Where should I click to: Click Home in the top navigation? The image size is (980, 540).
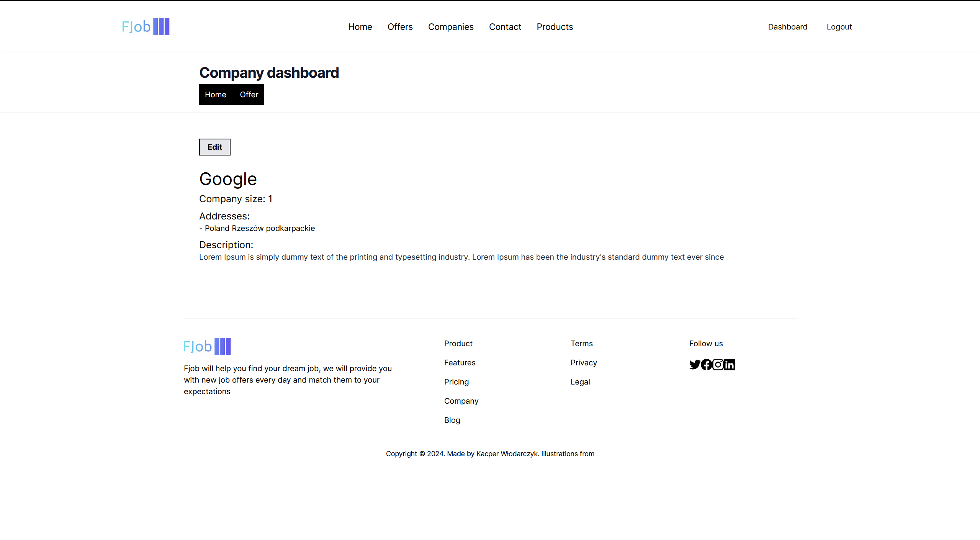coord(360,27)
